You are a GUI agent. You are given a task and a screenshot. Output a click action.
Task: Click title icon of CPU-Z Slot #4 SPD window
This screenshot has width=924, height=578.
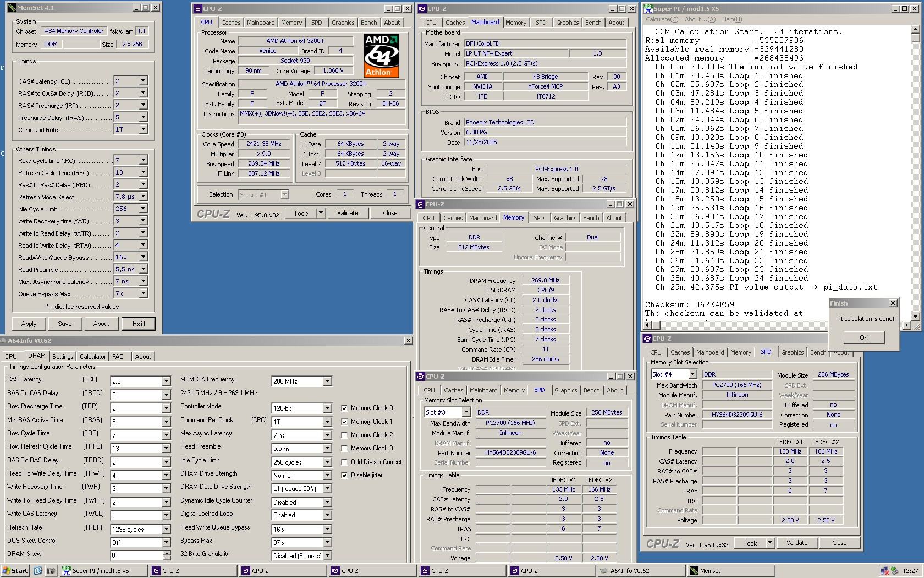(x=647, y=339)
